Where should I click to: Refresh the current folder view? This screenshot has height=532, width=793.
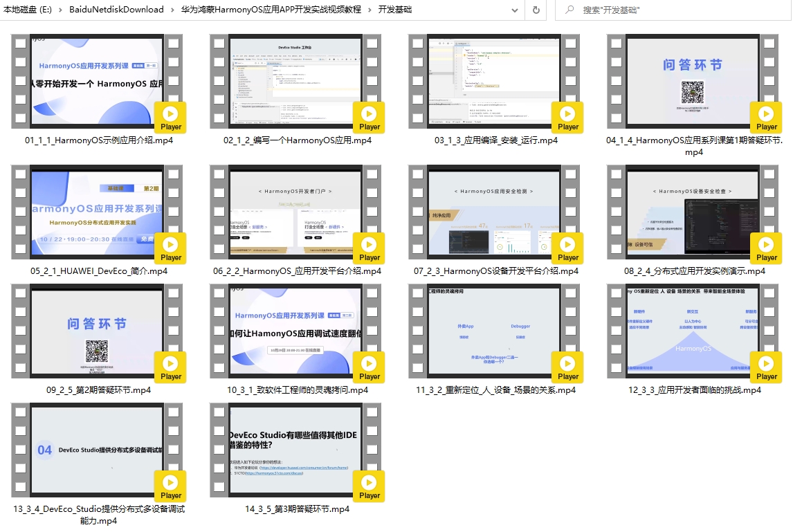point(536,10)
